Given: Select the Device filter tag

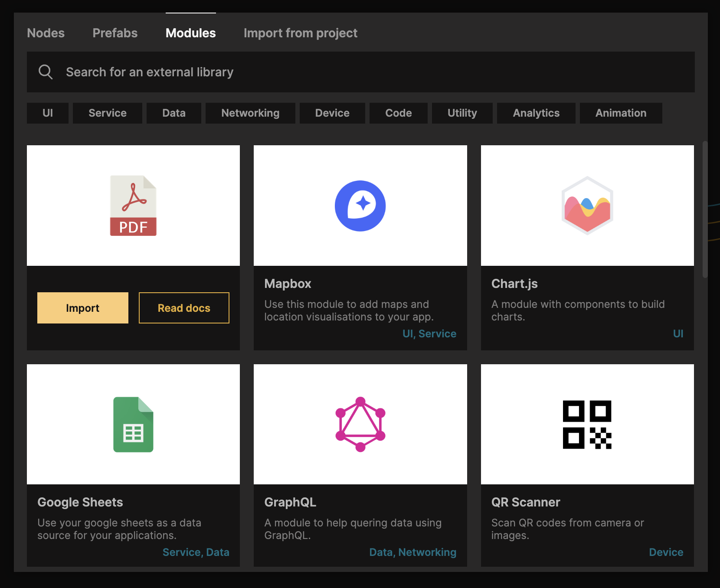Looking at the screenshot, I should (332, 113).
